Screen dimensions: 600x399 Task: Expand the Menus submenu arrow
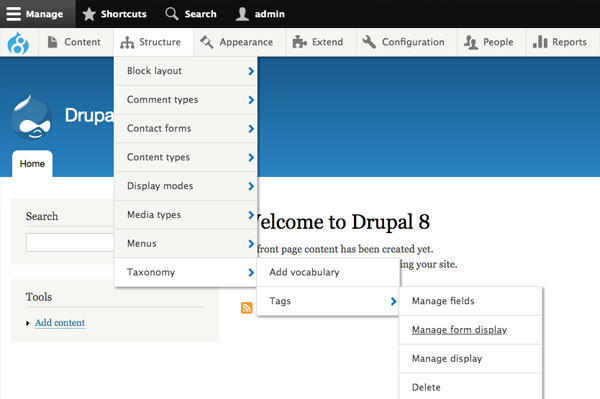click(251, 244)
